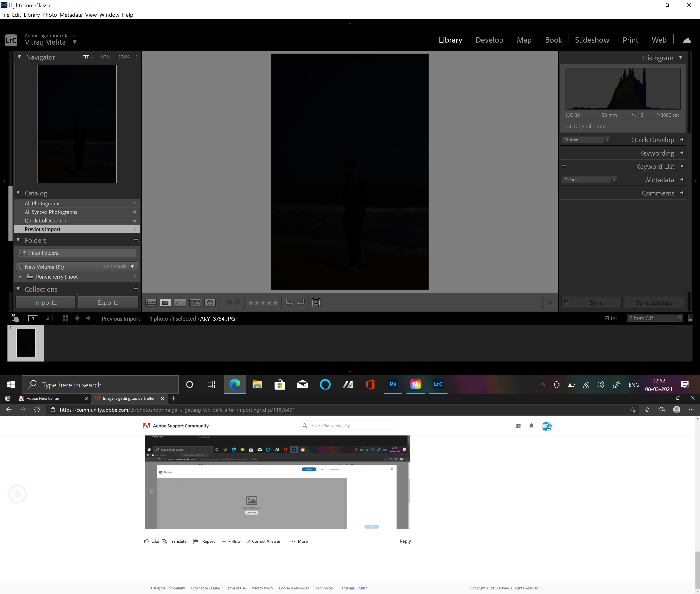The width and height of the screenshot is (700, 594).
Task: Open Survey view icon
Action: click(195, 302)
